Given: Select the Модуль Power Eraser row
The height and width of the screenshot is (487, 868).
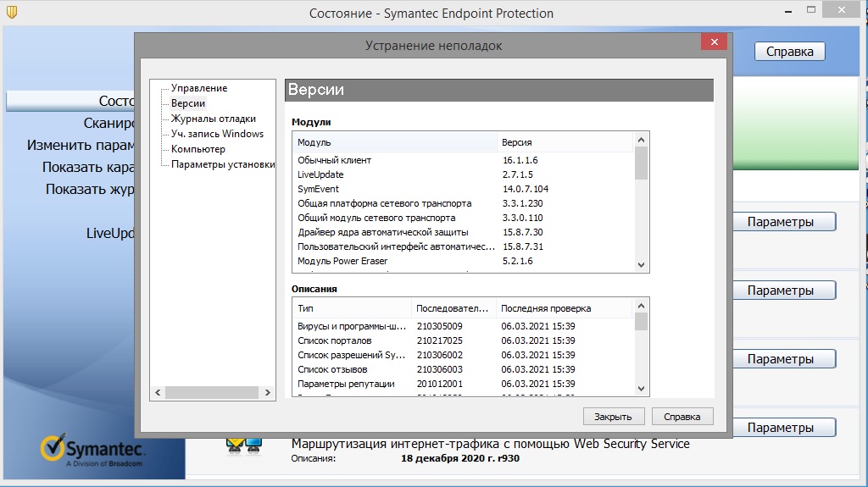Looking at the screenshot, I should [464, 261].
